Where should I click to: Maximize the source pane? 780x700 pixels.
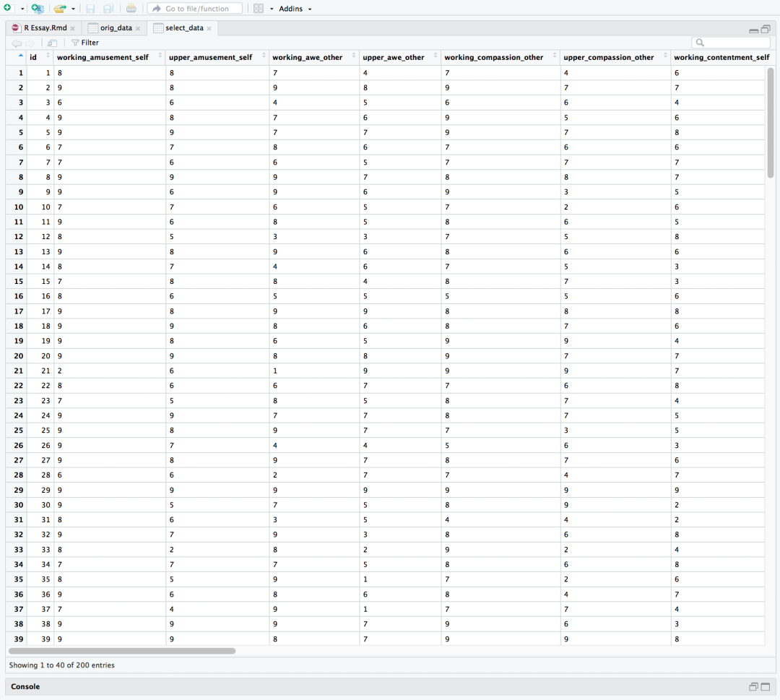pos(766,30)
